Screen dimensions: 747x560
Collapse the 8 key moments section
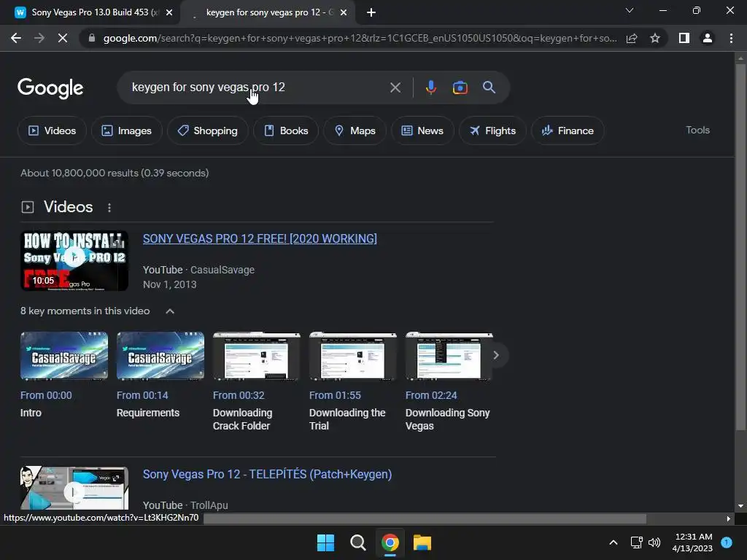170,311
